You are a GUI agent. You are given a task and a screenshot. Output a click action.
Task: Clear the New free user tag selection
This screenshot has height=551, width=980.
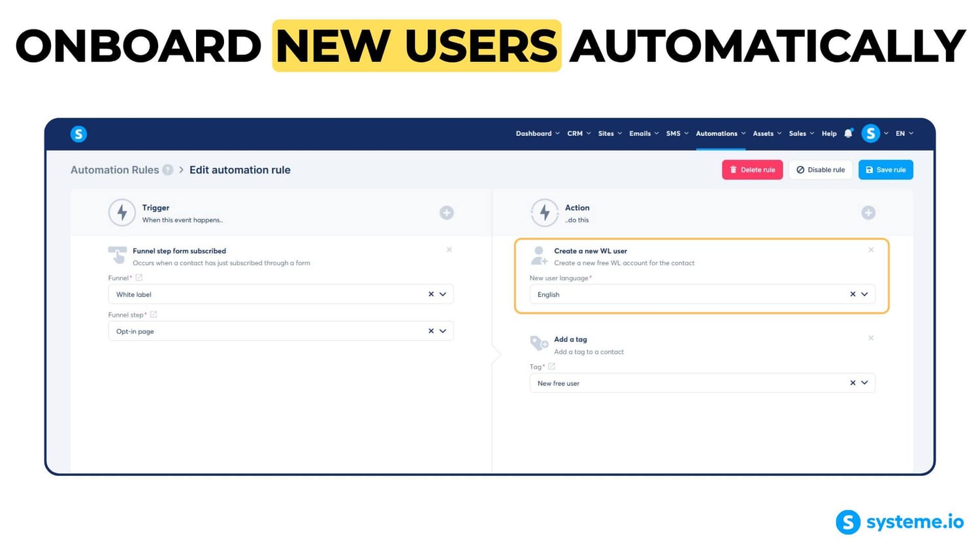(853, 383)
